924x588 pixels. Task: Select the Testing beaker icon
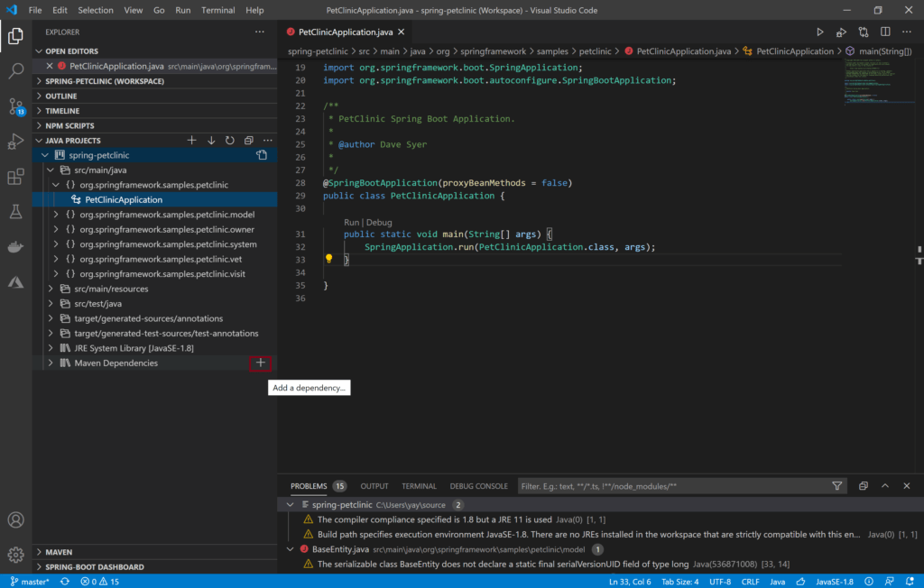click(x=15, y=211)
